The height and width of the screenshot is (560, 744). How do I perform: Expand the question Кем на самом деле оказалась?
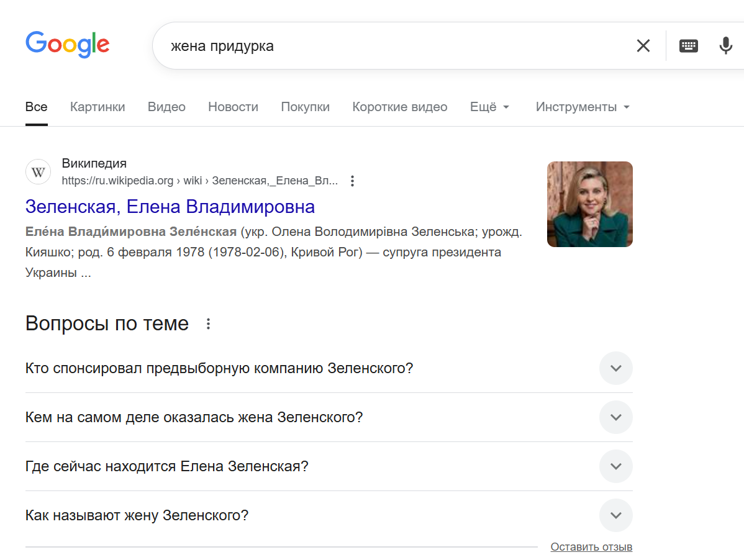coord(615,417)
